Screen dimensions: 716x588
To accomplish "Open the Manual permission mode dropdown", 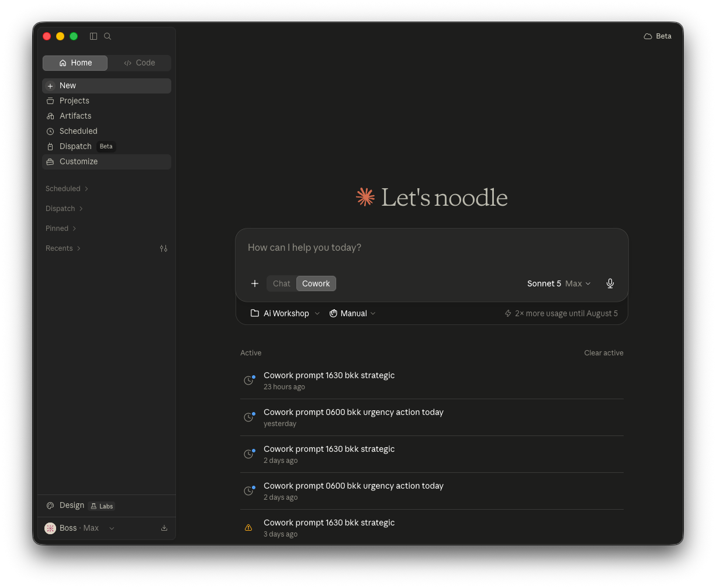I will click(x=352, y=313).
